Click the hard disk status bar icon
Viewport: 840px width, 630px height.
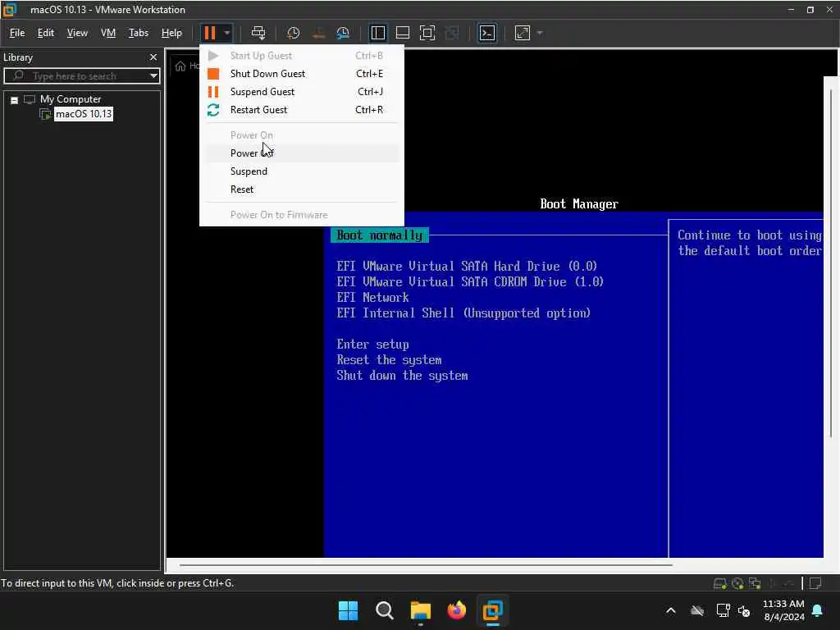pyautogui.click(x=720, y=583)
